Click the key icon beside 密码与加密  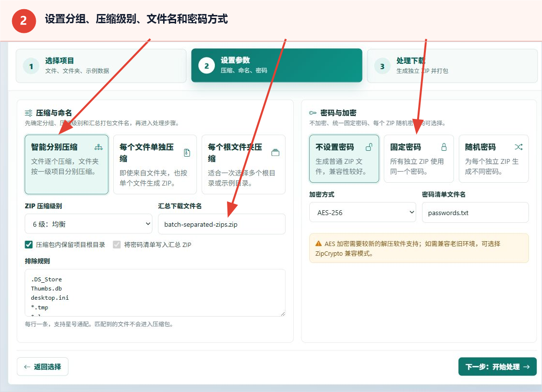pos(313,113)
